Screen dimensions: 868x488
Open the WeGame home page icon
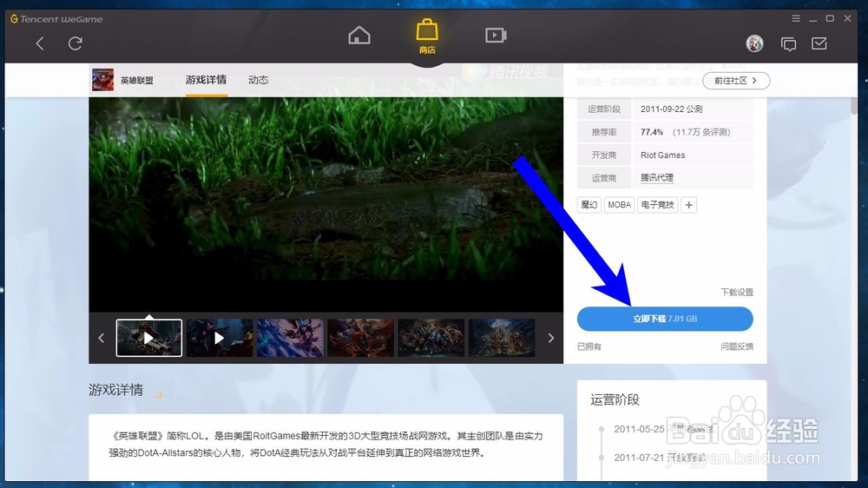pos(359,36)
